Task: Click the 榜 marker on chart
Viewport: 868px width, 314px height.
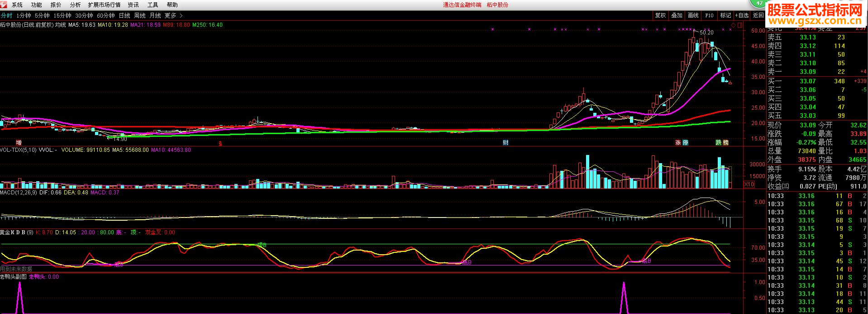Action: point(725,143)
